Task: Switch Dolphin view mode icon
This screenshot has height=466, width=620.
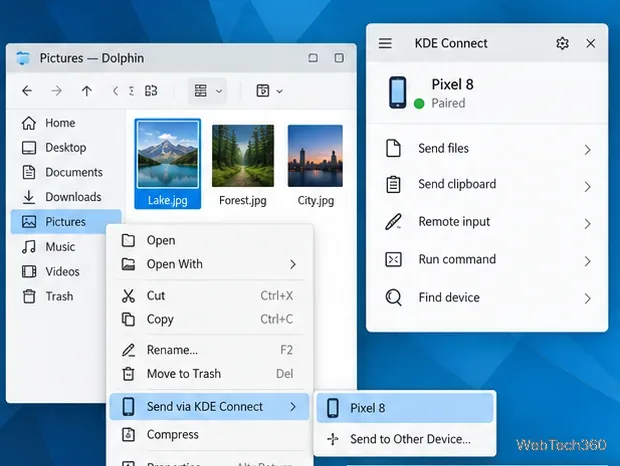Action: coord(200,91)
